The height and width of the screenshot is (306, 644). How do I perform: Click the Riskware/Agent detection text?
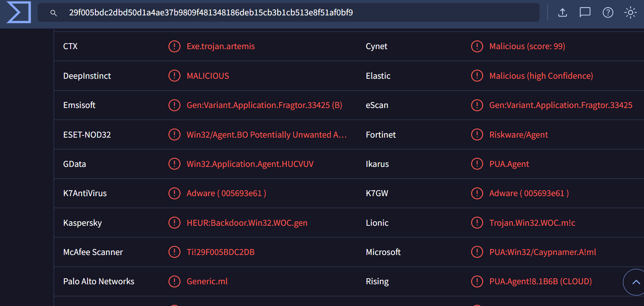(519, 135)
